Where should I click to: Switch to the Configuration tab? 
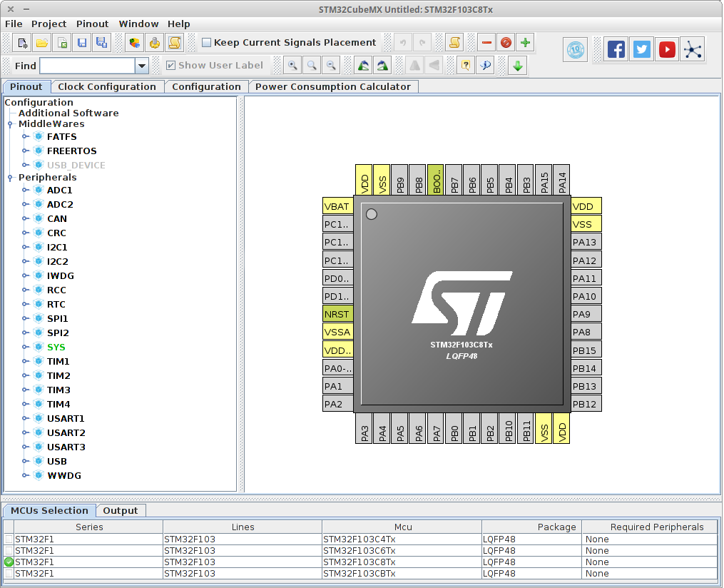tap(206, 87)
